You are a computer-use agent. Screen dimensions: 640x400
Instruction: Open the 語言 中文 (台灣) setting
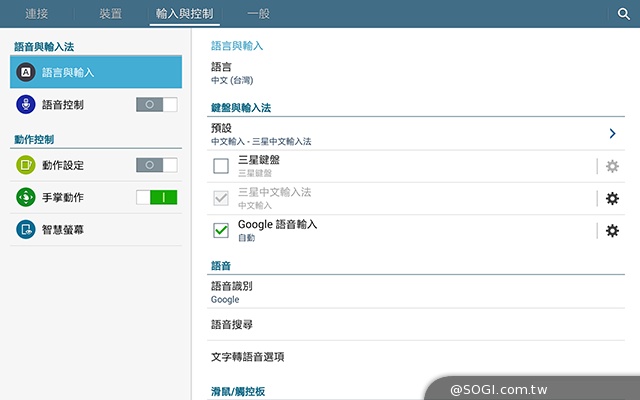coord(416,73)
